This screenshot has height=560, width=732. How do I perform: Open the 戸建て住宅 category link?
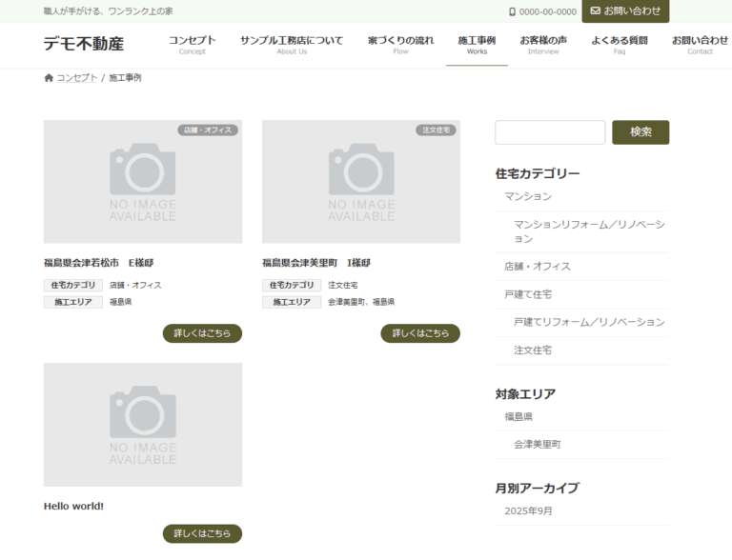click(x=528, y=294)
